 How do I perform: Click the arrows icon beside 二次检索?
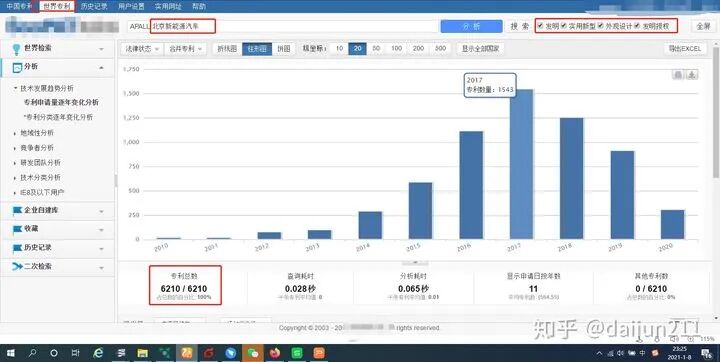(17, 266)
